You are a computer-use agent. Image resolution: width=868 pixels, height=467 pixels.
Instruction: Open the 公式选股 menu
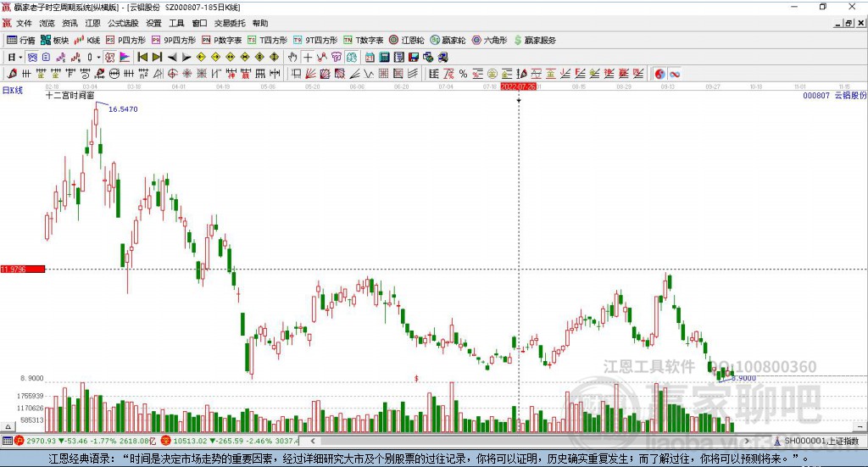[123, 23]
